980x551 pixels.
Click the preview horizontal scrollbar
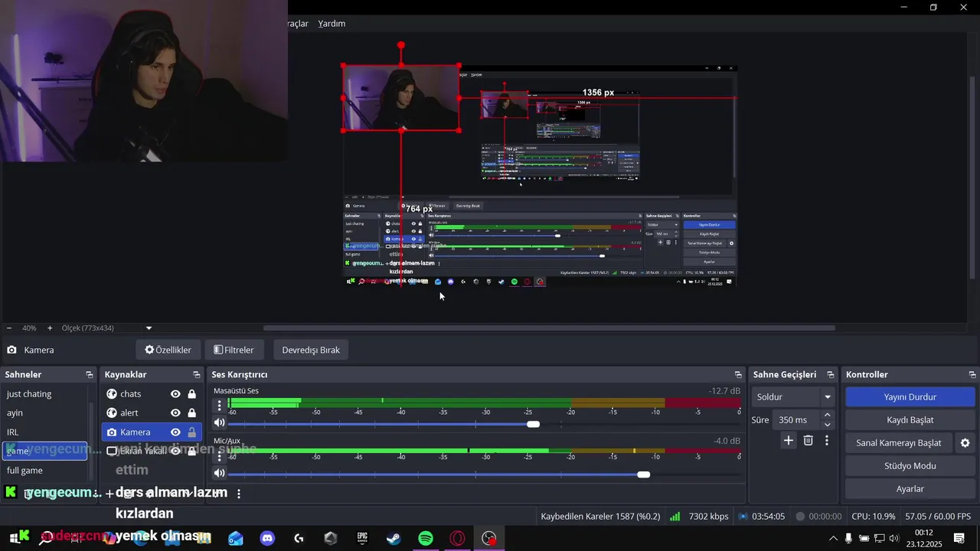[549, 328]
